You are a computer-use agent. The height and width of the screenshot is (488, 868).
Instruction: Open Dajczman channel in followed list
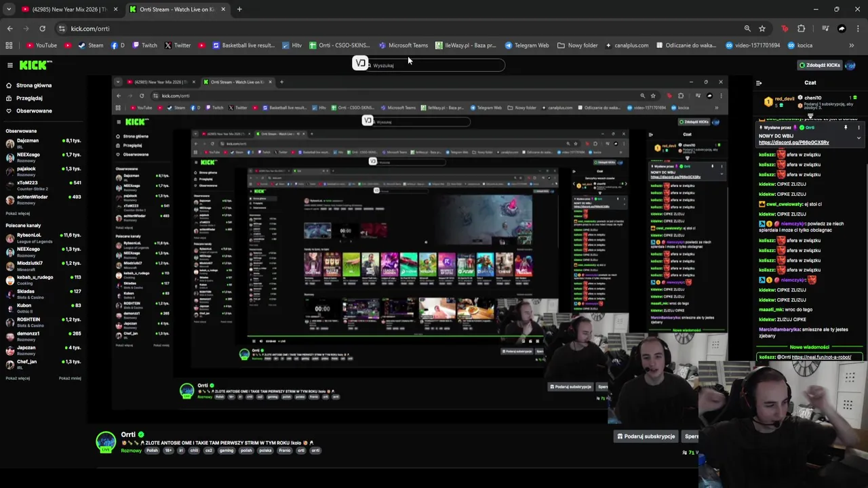click(x=43, y=143)
